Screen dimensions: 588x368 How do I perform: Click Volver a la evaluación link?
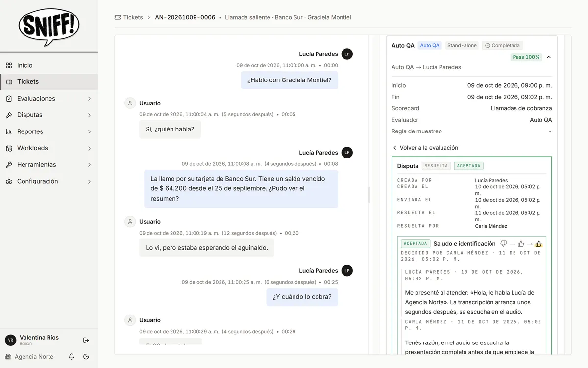(x=429, y=148)
